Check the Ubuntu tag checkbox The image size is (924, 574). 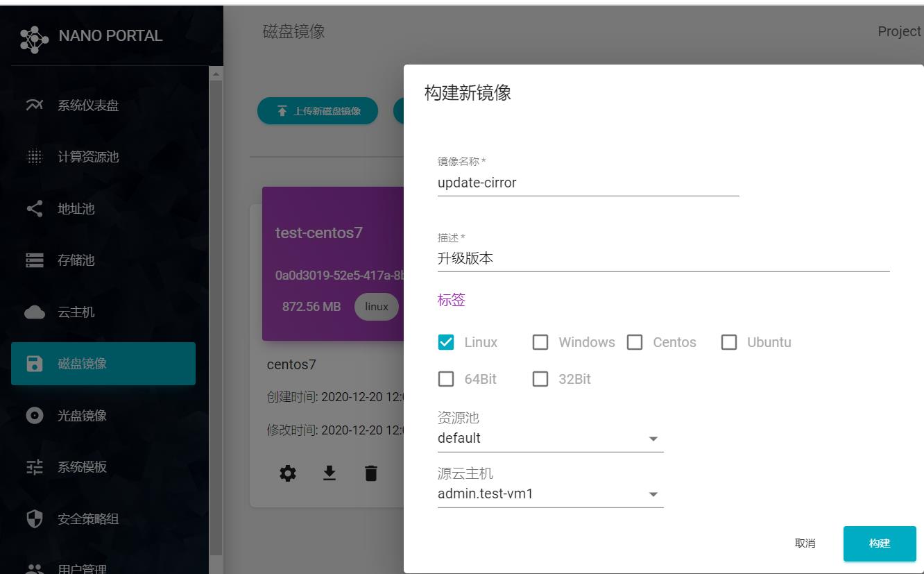pyautogui.click(x=729, y=342)
